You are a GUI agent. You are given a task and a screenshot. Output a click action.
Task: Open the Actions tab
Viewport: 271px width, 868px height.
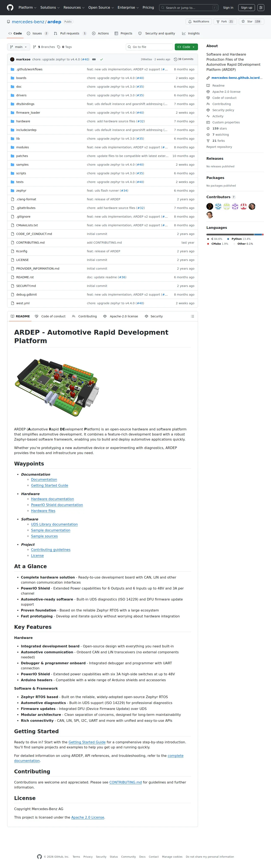(x=100, y=33)
